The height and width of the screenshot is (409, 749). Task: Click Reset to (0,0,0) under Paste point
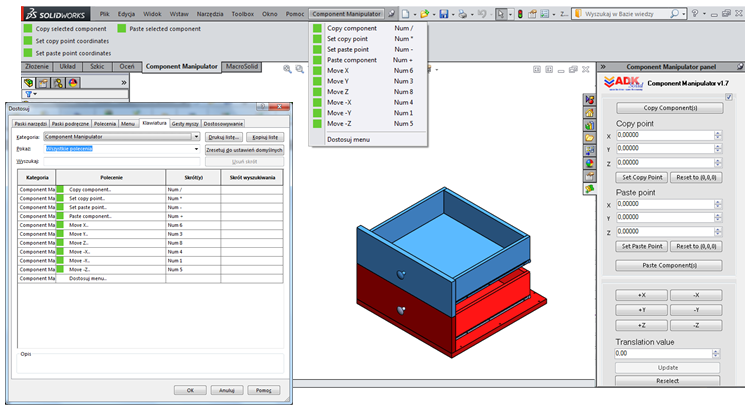[696, 247]
